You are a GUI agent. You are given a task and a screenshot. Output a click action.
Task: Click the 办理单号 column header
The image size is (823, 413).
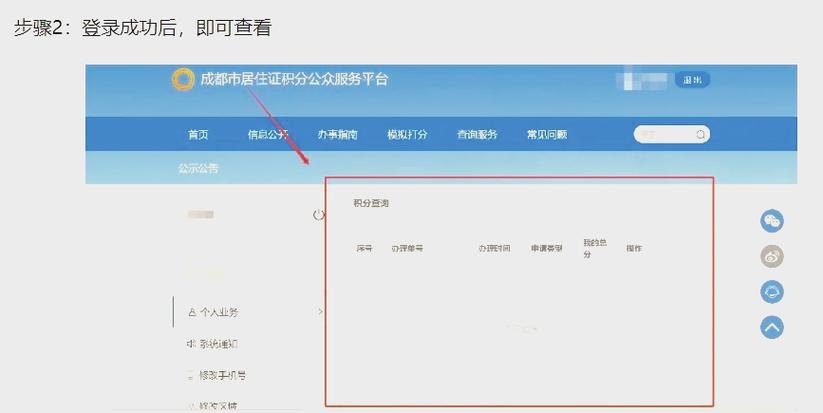pos(407,248)
